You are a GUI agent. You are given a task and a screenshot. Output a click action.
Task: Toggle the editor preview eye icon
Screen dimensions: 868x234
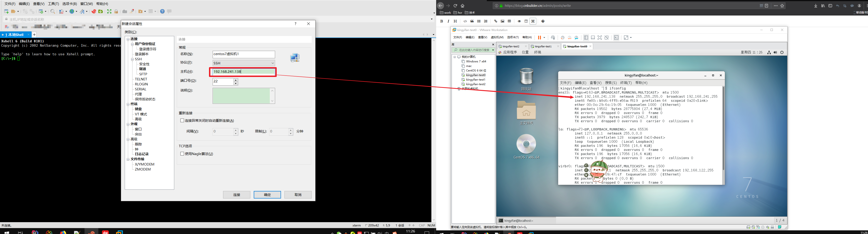coord(519,21)
